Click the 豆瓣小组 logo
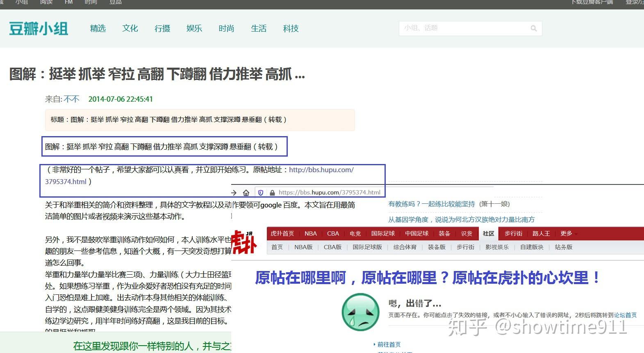This screenshot has width=644, height=353. (39, 29)
